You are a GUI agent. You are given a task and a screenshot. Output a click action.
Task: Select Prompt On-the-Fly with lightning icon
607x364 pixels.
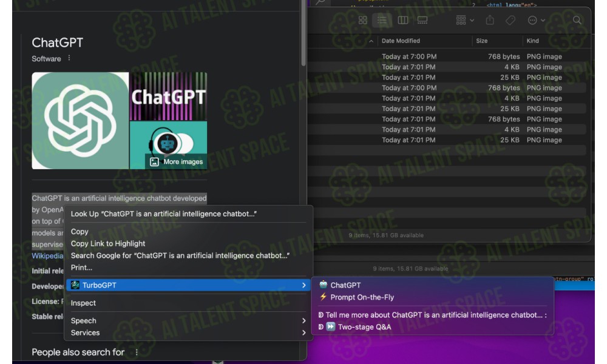click(x=433, y=297)
